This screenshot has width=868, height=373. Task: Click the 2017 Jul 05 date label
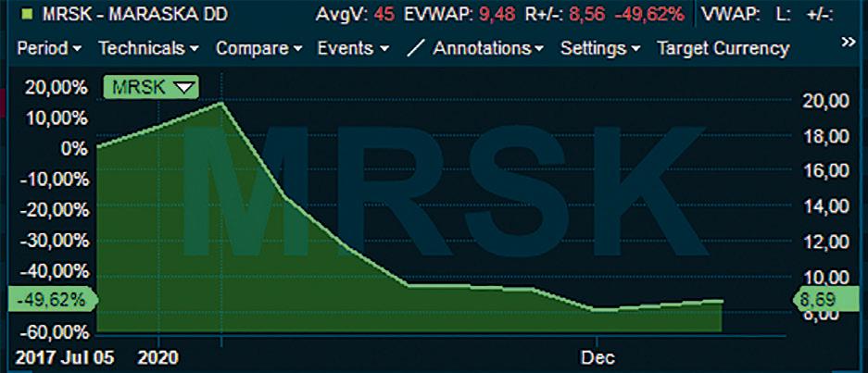[65, 358]
